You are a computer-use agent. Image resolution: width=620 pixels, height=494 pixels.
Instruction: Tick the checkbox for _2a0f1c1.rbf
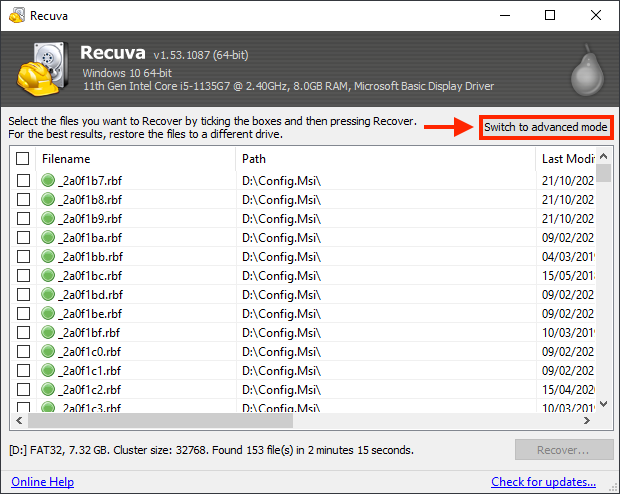point(23,371)
